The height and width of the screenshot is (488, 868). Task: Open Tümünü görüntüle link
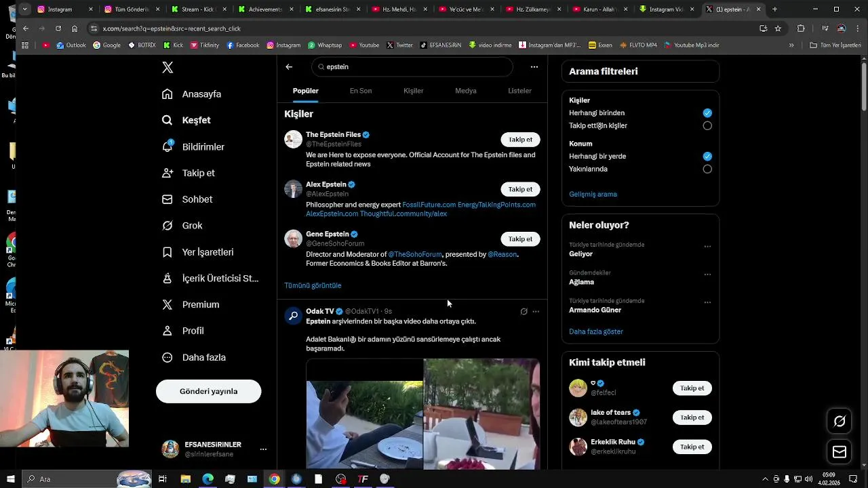point(313,285)
